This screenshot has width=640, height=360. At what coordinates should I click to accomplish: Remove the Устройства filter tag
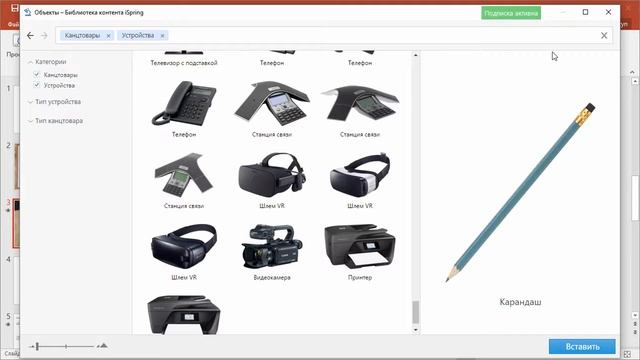click(x=162, y=36)
